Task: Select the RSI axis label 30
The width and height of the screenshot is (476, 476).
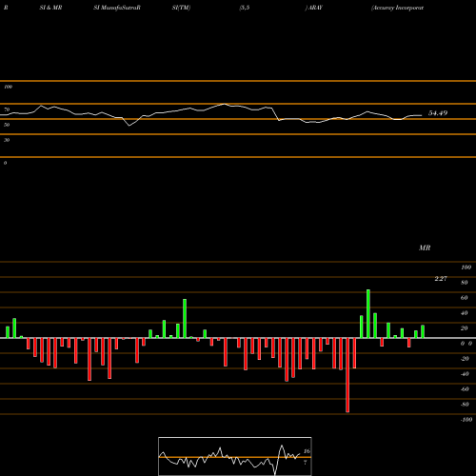Action: 7,140
